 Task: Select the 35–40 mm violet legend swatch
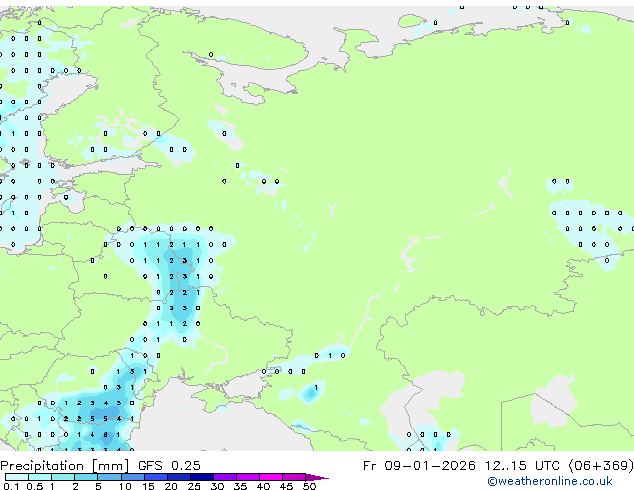[248, 477]
